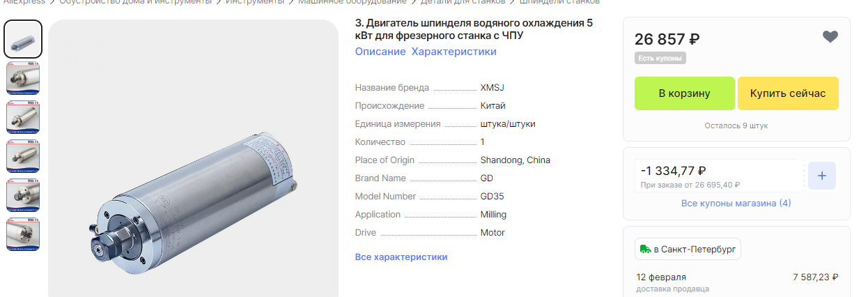This screenshot has height=297, width=868.
Task: Click the Есть купоны badge
Action: point(660,58)
